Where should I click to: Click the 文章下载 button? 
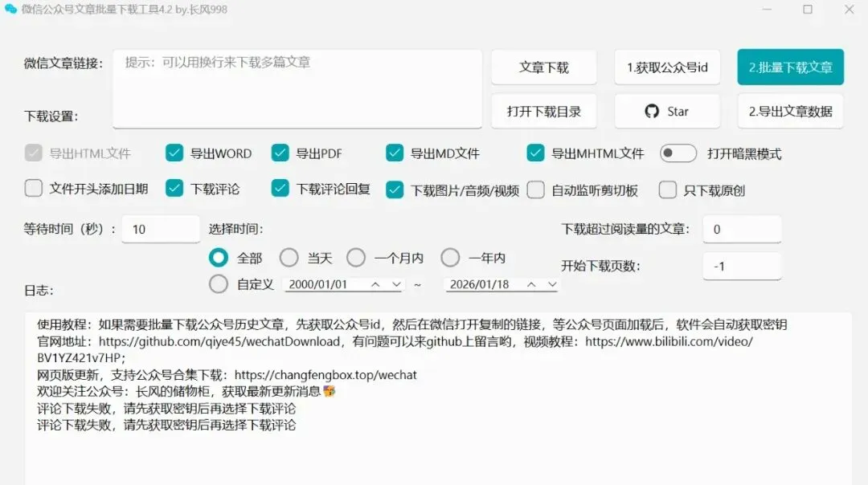pos(543,67)
